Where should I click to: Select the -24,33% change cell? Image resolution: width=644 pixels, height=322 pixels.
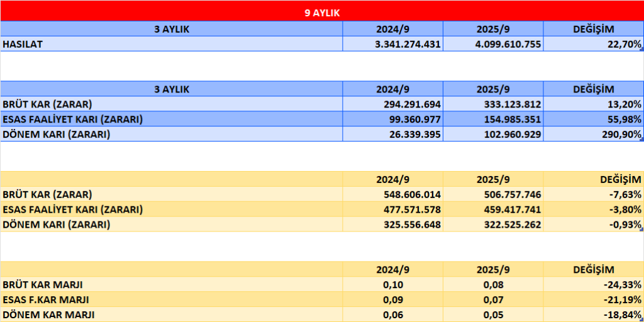(594, 284)
